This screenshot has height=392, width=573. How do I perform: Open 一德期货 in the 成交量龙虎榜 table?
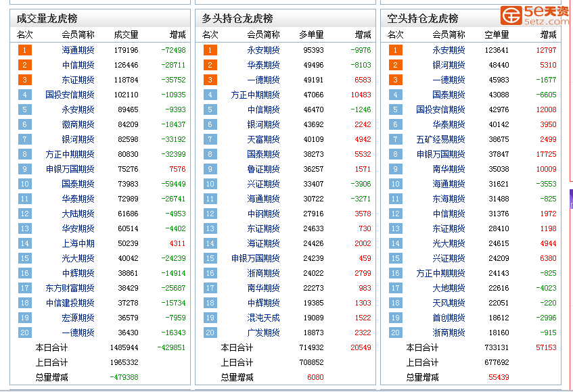point(78,333)
